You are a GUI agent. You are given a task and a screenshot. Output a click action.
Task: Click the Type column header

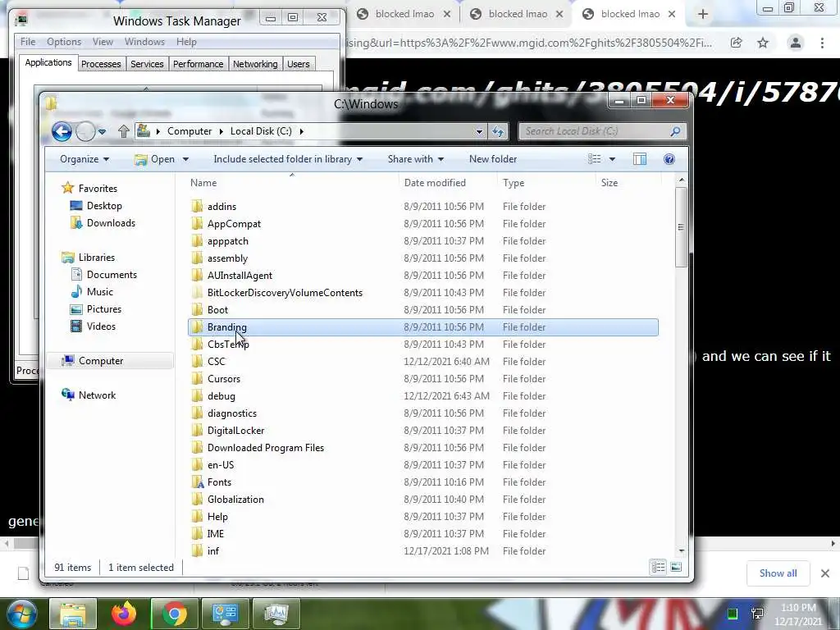point(514,183)
